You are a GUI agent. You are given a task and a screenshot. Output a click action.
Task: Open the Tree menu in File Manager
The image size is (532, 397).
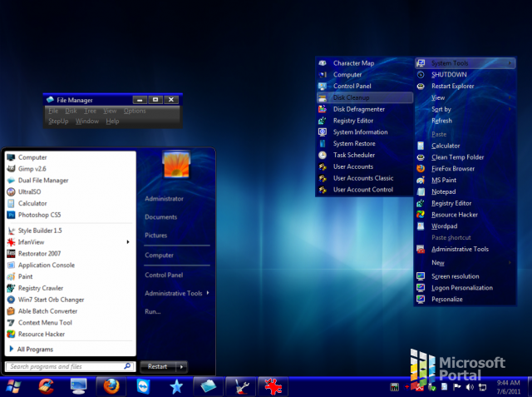coord(91,111)
